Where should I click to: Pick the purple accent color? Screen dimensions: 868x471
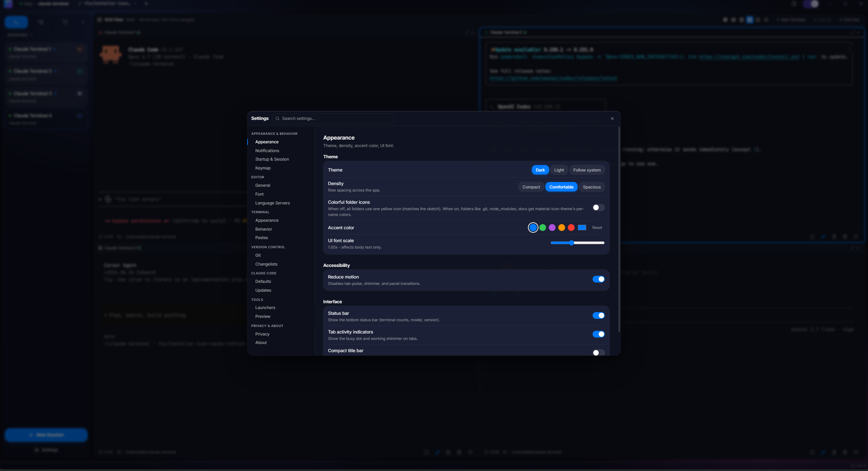[552, 228]
